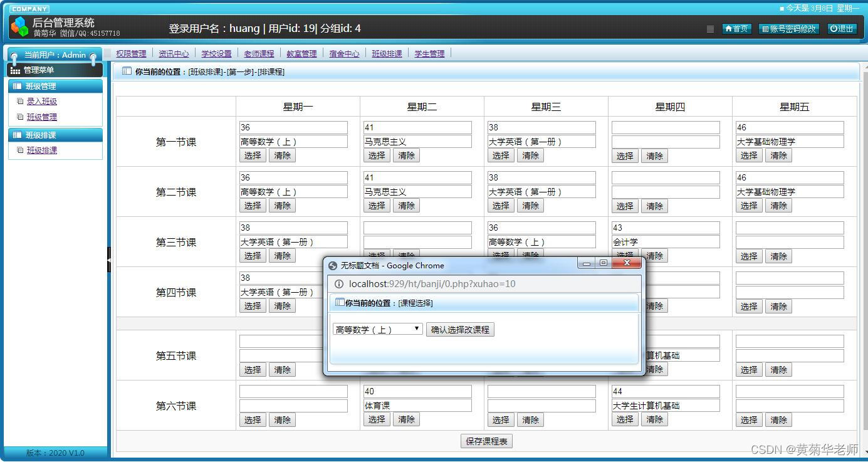The height and width of the screenshot is (462, 868).
Task: Click the course code input showing 46
Action: [789, 127]
